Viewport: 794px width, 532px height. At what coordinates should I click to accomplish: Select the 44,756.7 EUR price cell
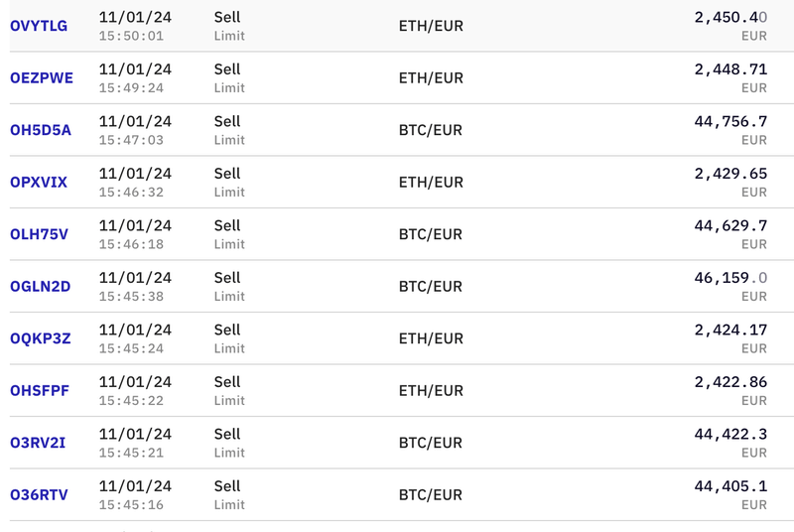click(730, 122)
